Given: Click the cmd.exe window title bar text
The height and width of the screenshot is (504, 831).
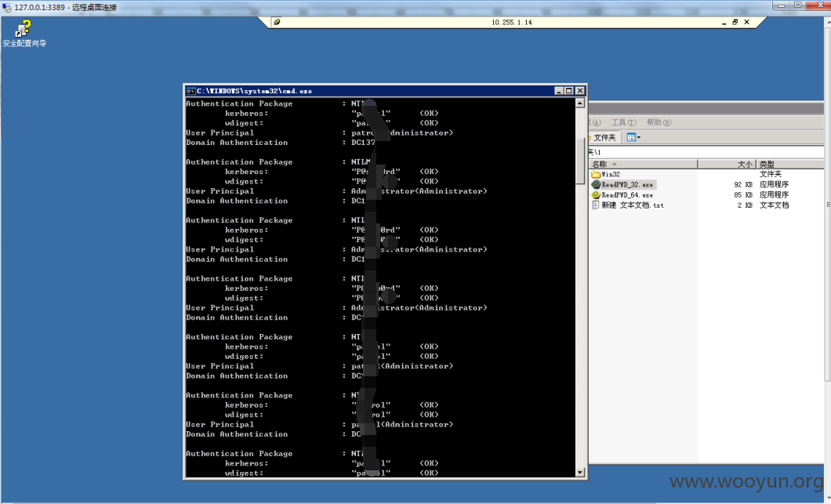Looking at the screenshot, I should [254, 91].
